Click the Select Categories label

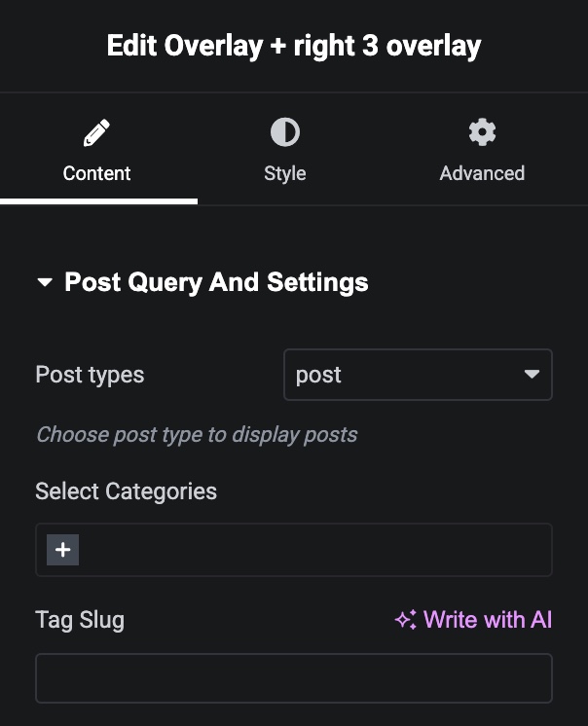(126, 491)
